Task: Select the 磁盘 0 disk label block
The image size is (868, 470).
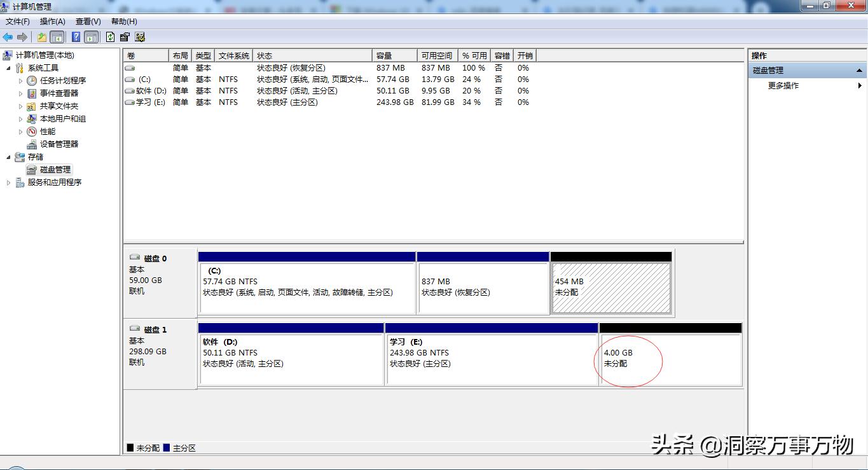Action: [160, 282]
